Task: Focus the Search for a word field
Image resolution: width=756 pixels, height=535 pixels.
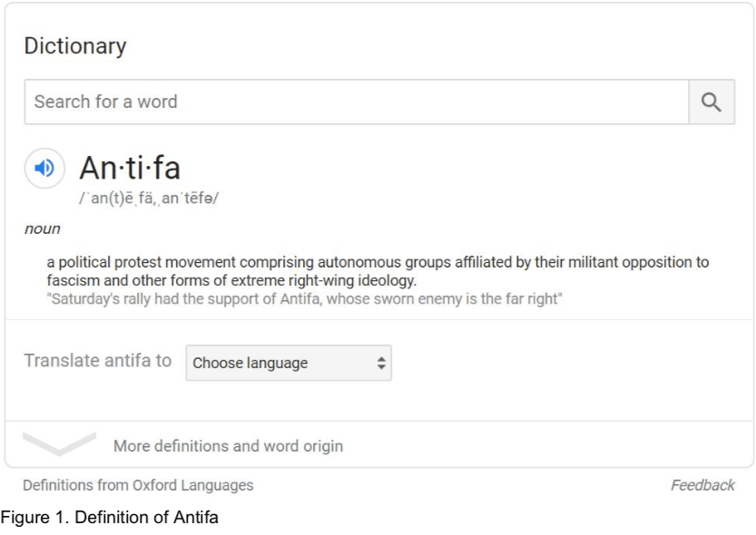Action: [356, 102]
